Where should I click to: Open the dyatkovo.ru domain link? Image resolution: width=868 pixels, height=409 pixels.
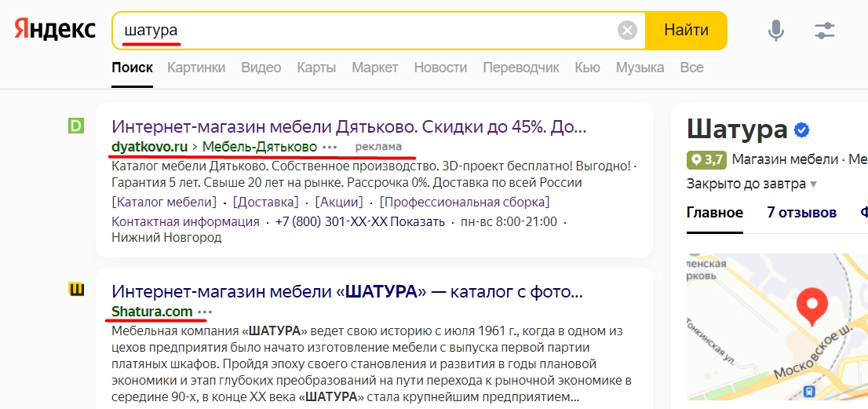(x=149, y=147)
